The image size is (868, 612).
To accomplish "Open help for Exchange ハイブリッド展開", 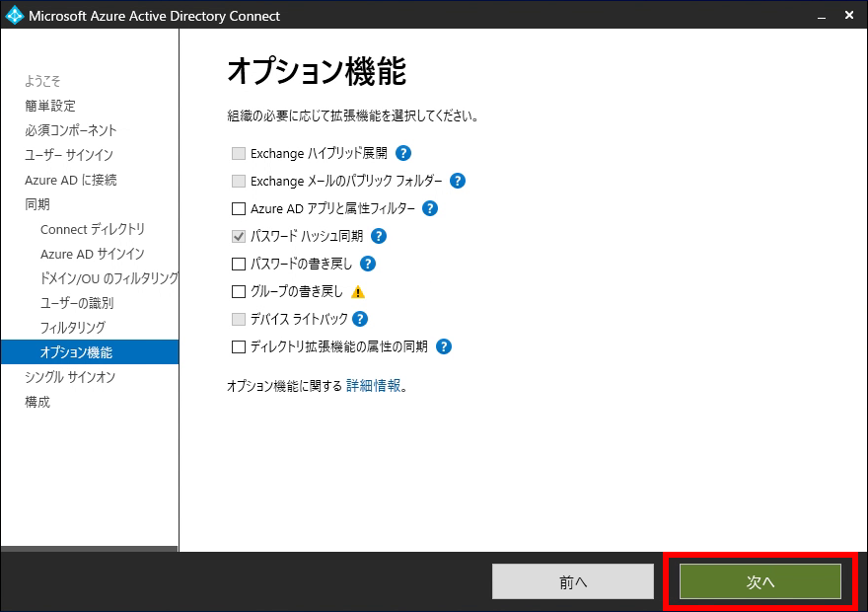I will coord(403,153).
